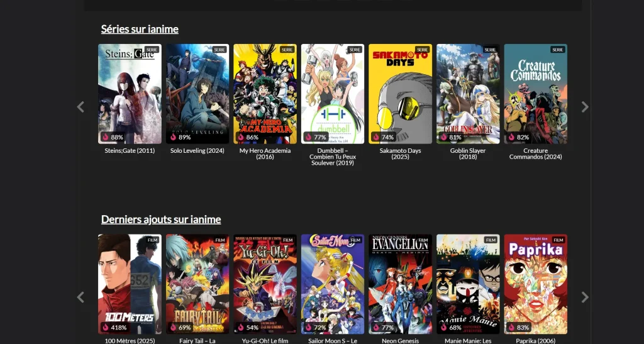Image resolution: width=644 pixels, height=344 pixels.
Task: Open the Goblin Slayer poster
Action: (468, 94)
